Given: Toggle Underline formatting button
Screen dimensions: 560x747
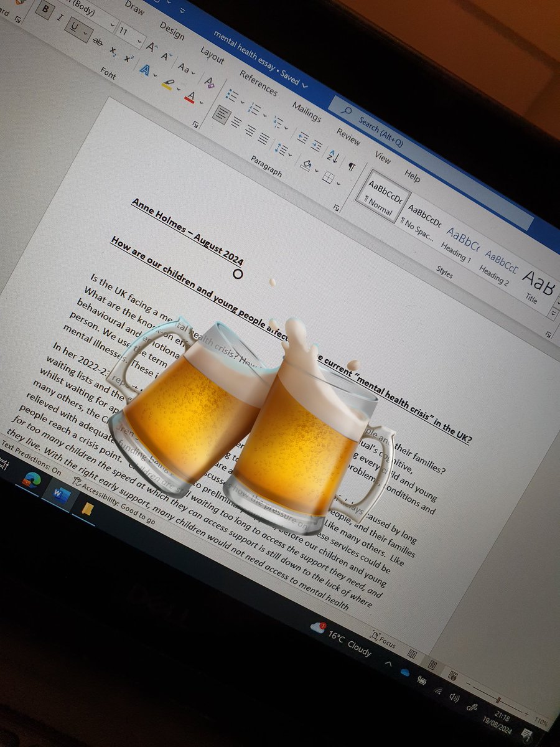Looking at the screenshot, I should tap(75, 27).
